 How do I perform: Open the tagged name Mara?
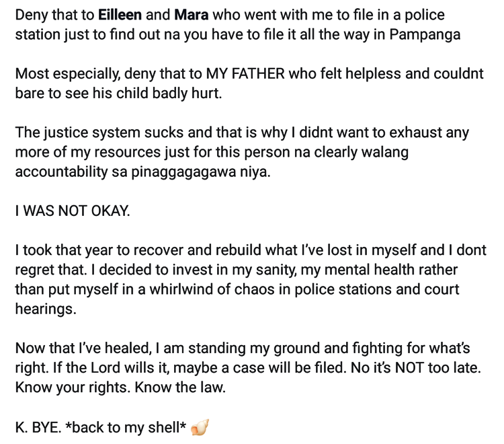[192, 15]
